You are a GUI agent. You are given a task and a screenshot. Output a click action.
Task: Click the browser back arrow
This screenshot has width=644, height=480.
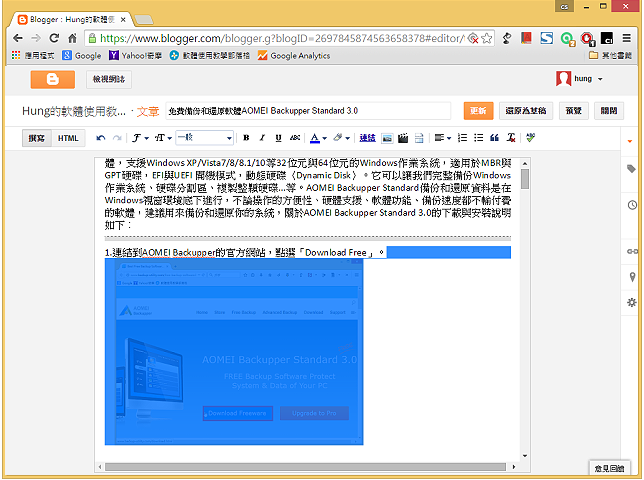tap(17, 38)
